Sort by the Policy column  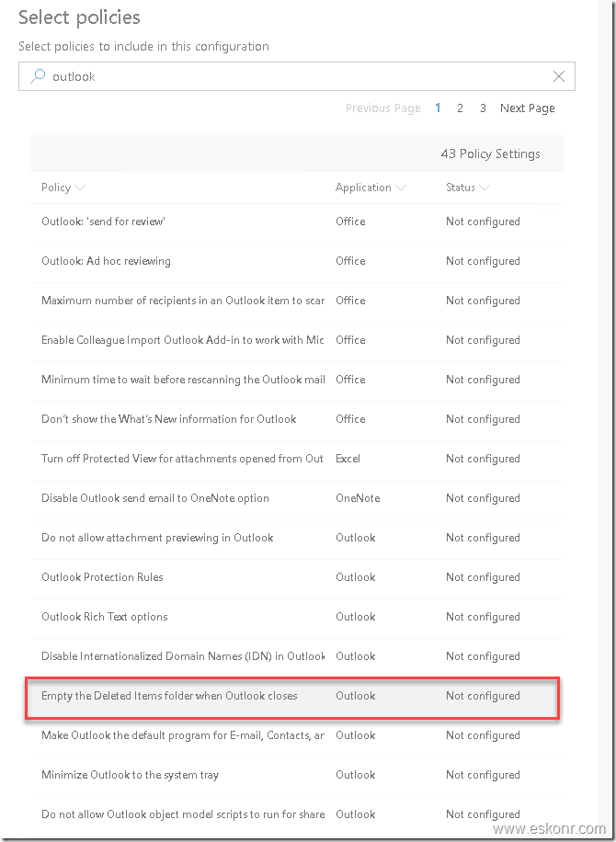(x=63, y=188)
